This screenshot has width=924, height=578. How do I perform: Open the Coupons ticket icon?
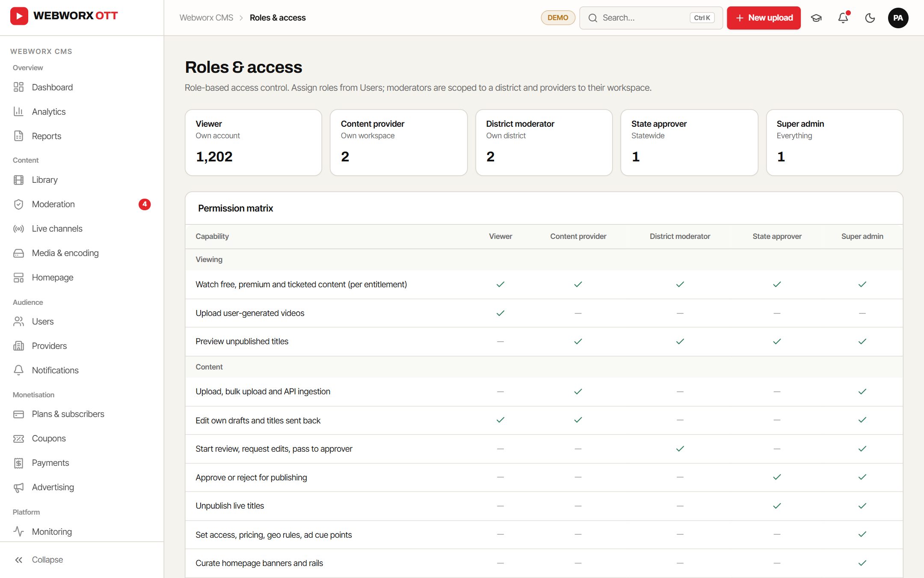click(x=18, y=438)
